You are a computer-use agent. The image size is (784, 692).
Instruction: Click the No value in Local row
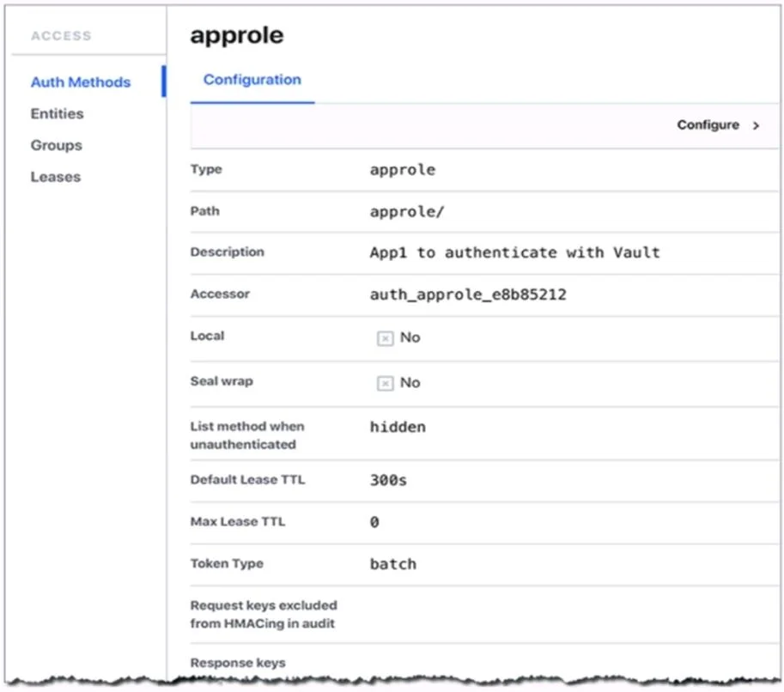pos(410,337)
